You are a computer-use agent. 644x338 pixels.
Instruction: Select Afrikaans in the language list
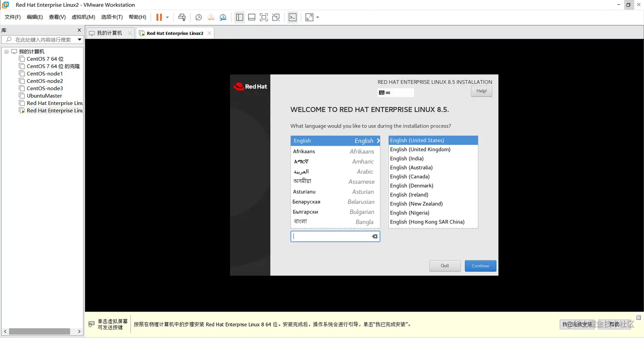coord(335,152)
